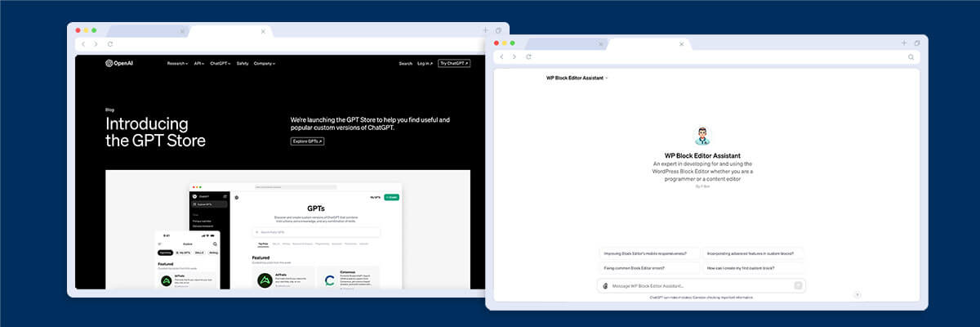Follow the Log in link
The height and width of the screenshot is (327, 980).
pyautogui.click(x=425, y=63)
